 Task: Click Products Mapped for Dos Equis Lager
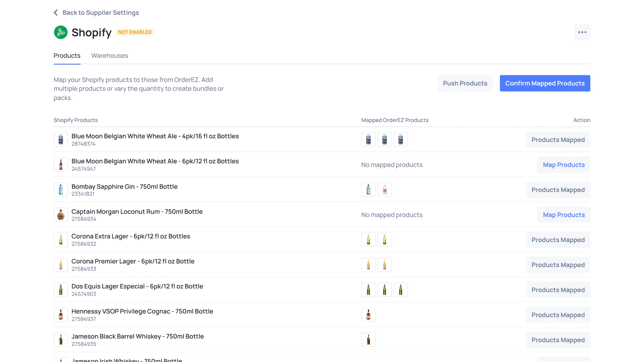pyautogui.click(x=558, y=290)
